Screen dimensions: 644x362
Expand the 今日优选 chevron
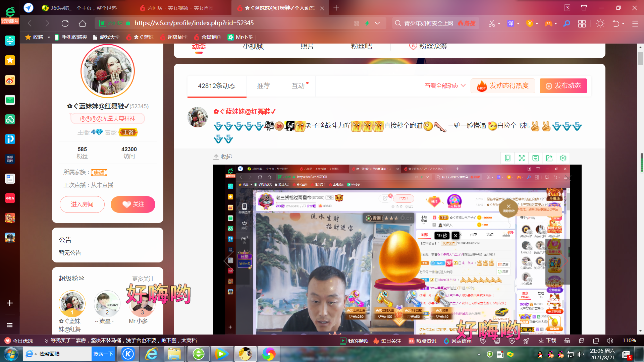pyautogui.click(x=47, y=341)
